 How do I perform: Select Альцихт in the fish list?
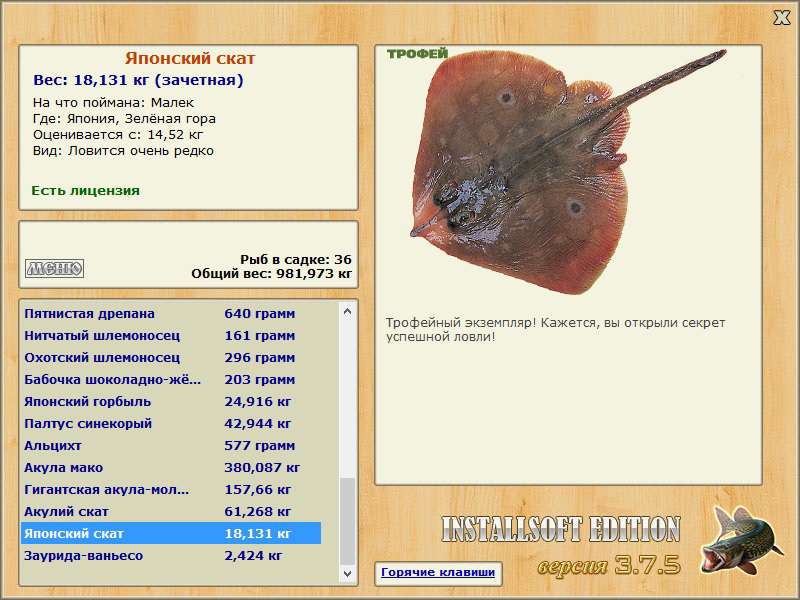pos(171,445)
